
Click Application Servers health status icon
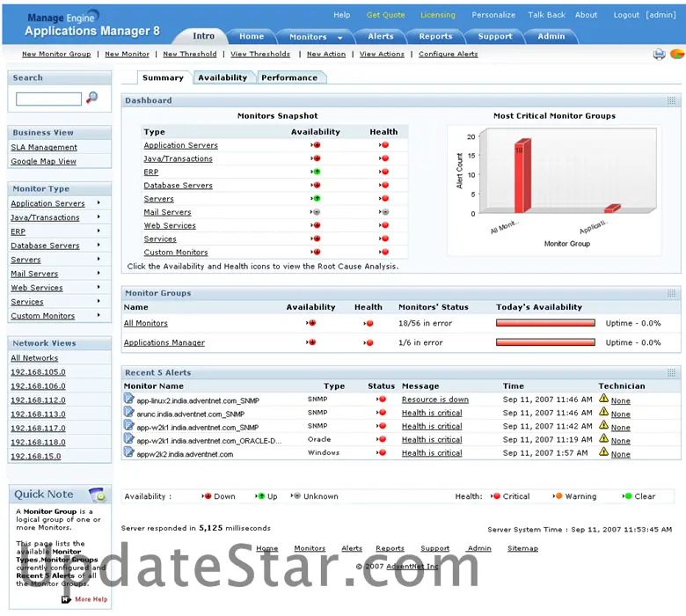[x=384, y=145]
